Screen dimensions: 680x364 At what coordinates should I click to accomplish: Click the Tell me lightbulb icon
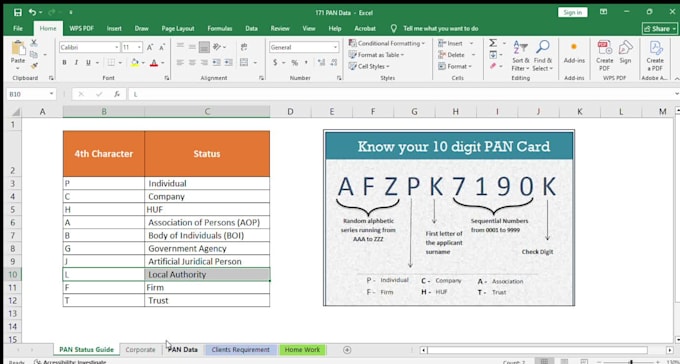pyautogui.click(x=393, y=28)
